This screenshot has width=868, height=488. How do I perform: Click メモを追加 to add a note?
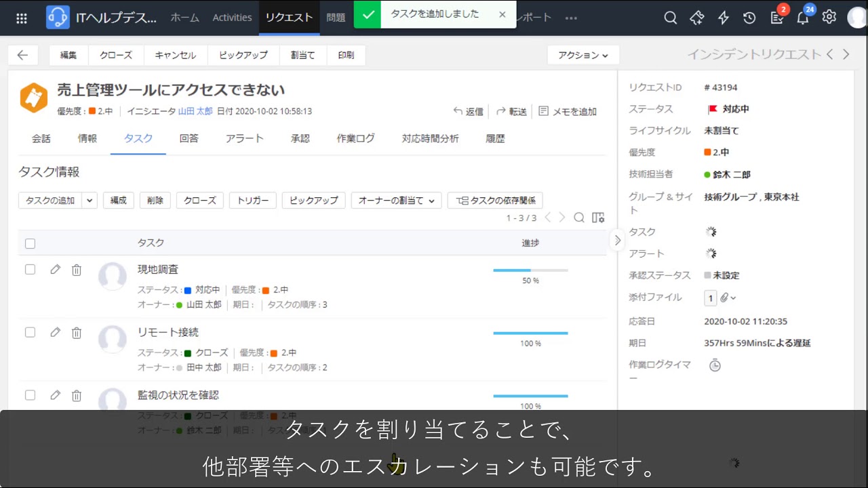coord(568,111)
